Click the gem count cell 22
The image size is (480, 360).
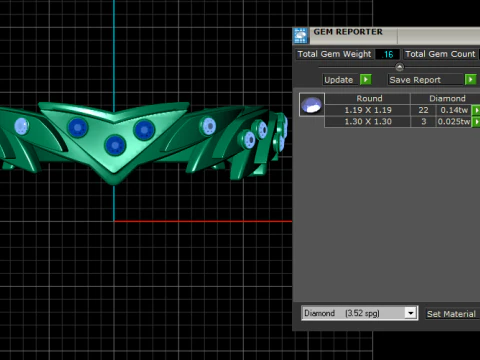point(423,110)
